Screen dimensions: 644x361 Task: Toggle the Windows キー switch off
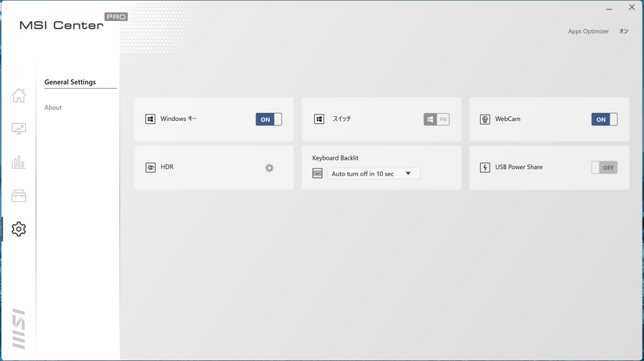pos(269,119)
